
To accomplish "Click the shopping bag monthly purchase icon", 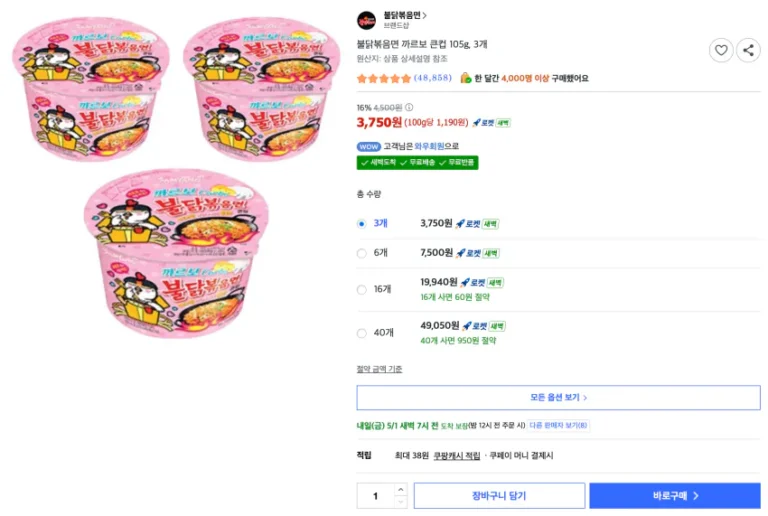I will 465,78.
